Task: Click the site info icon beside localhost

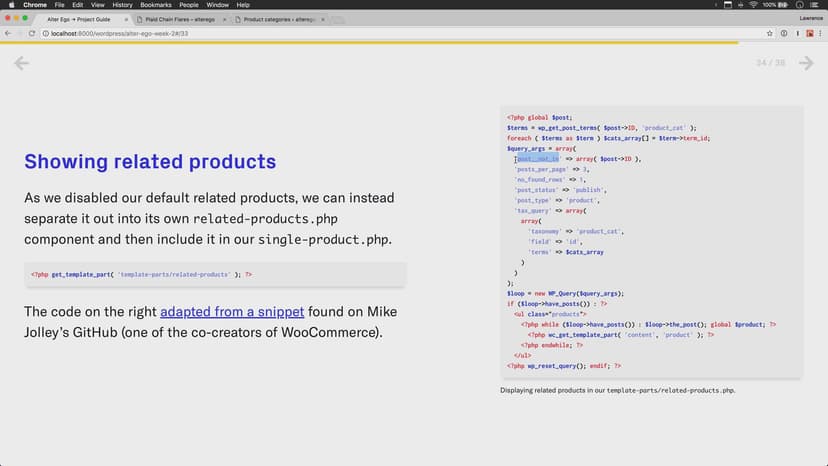Action: (x=45, y=33)
